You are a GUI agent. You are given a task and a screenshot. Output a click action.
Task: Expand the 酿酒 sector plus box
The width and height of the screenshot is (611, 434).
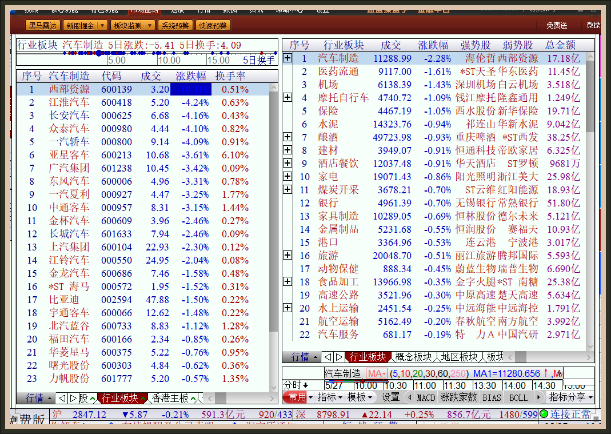288,137
